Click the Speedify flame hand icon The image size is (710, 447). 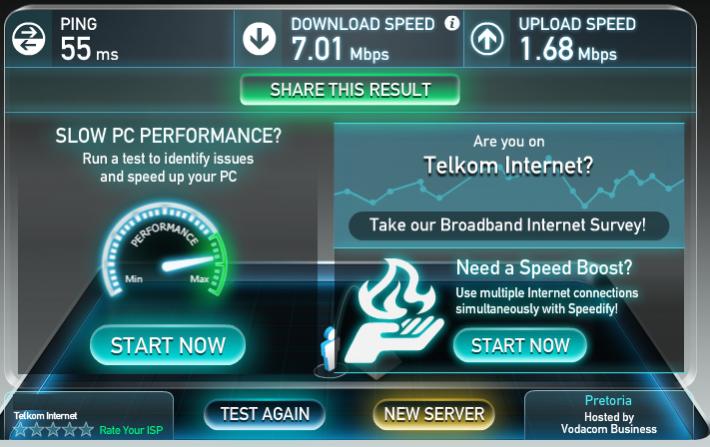[393, 311]
